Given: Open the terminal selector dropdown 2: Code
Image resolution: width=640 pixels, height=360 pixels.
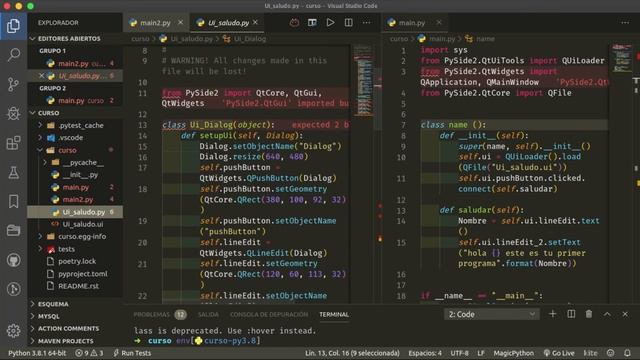Looking at the screenshot, I should [491, 314].
